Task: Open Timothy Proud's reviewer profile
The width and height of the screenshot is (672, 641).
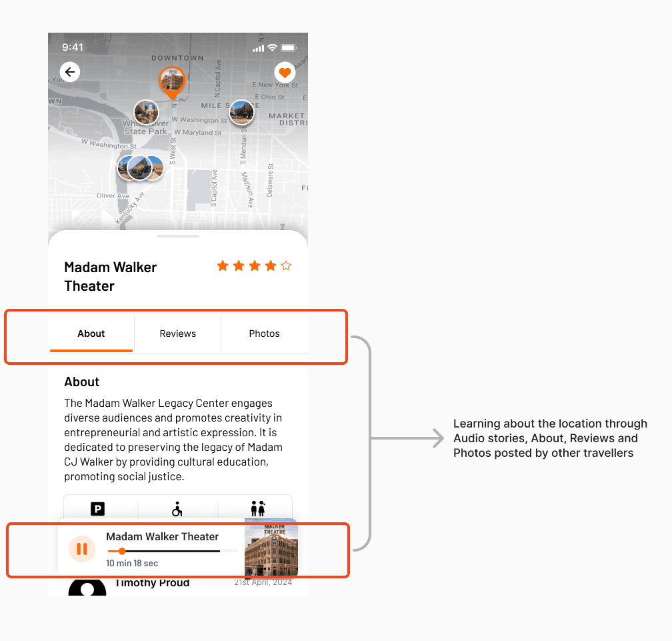Action: pyautogui.click(x=87, y=587)
